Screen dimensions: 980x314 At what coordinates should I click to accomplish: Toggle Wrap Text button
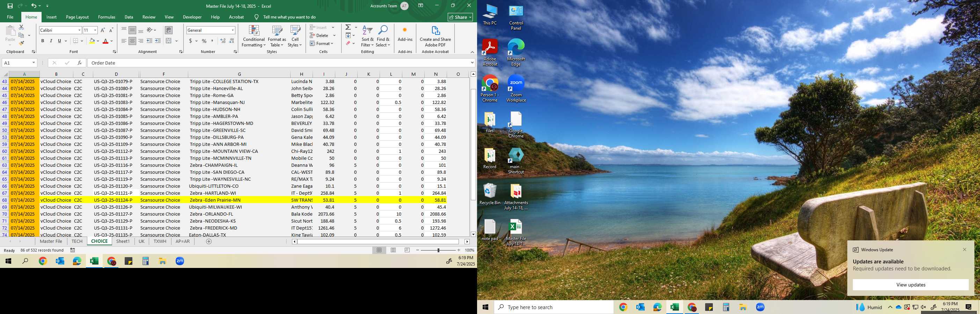169,30
